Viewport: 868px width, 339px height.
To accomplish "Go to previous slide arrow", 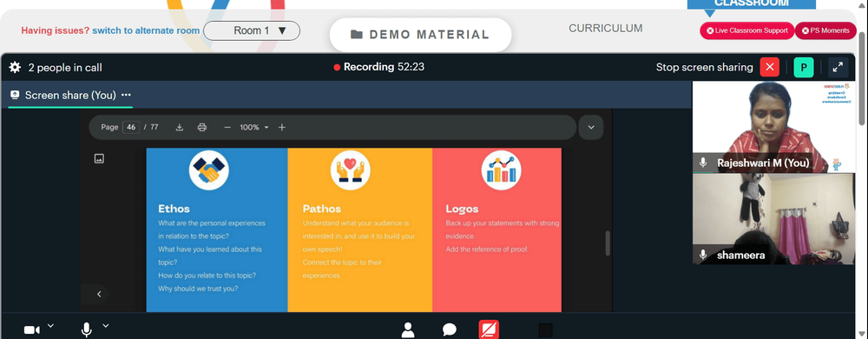I will pos(99,294).
